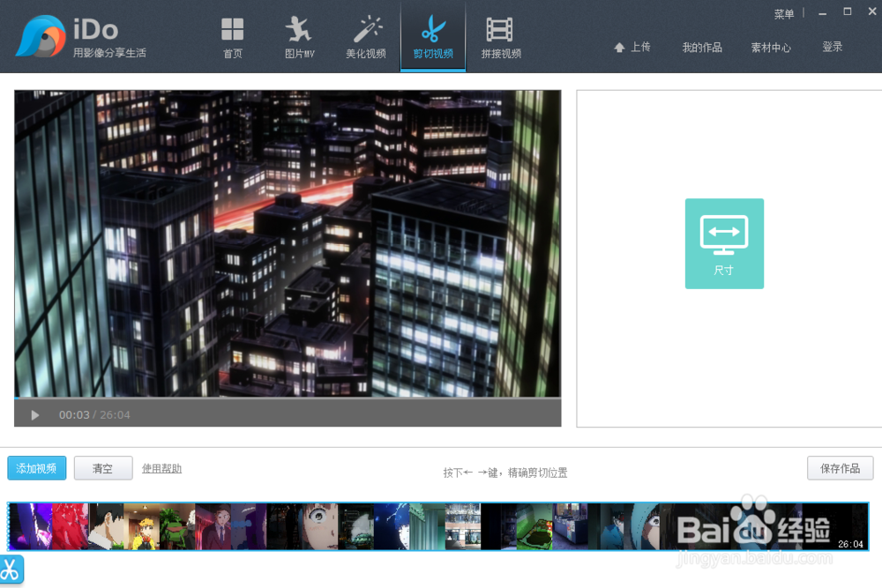Click the 00:03 / 26:04 time readout
Viewport: 882px width, 588px height.
coord(94,415)
